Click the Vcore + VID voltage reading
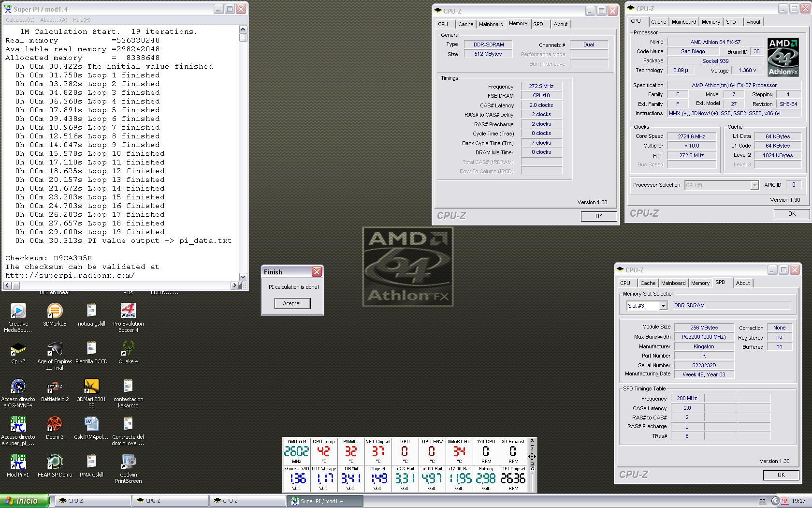Image resolution: width=812 pixels, height=508 pixels. point(297,478)
